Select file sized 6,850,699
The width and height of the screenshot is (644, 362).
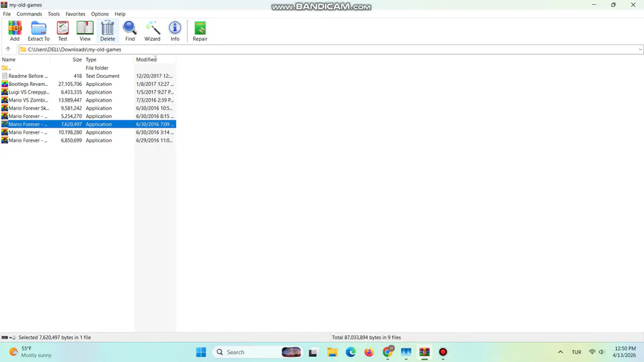[x=88, y=140]
